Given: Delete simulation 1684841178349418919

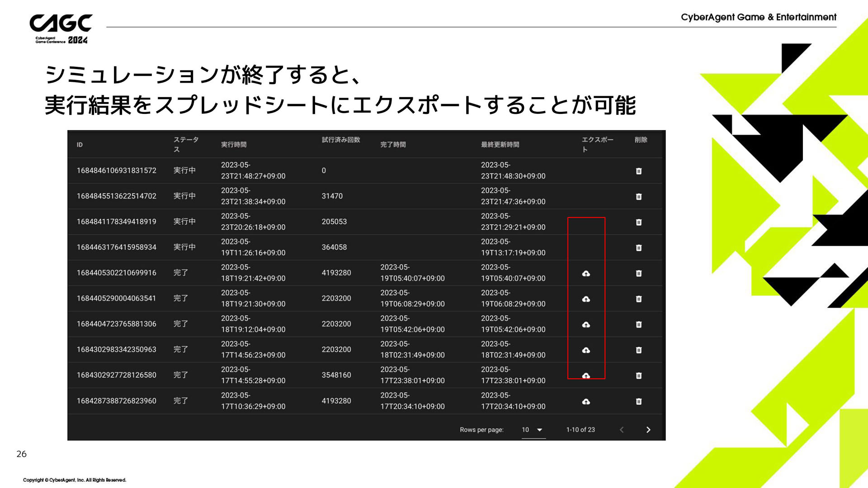Looking at the screenshot, I should (x=639, y=222).
